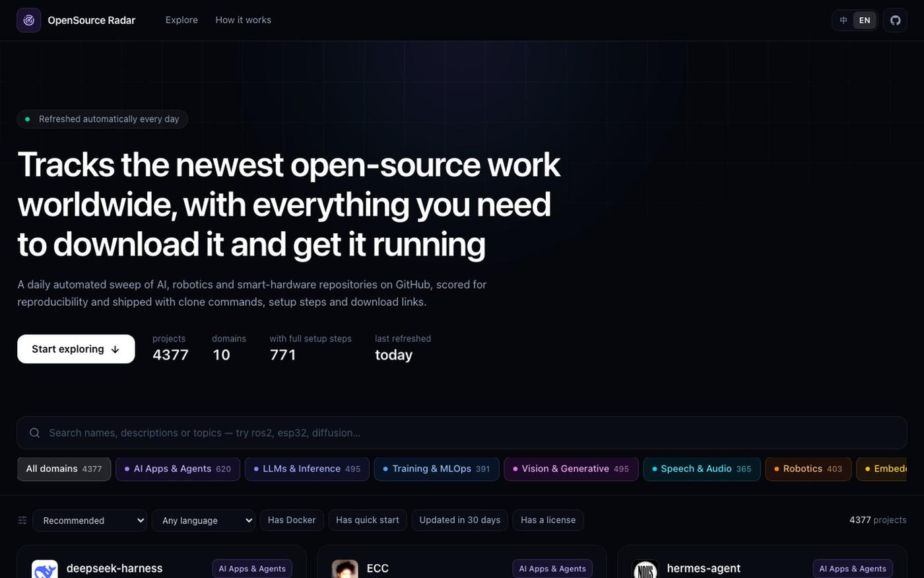Toggle the Updated in 30 days filter
This screenshot has height=578, width=924.
click(460, 520)
